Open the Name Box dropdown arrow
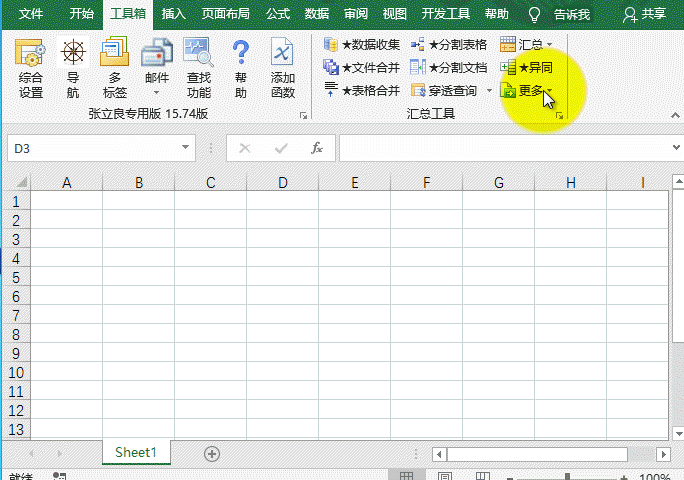 coord(186,148)
